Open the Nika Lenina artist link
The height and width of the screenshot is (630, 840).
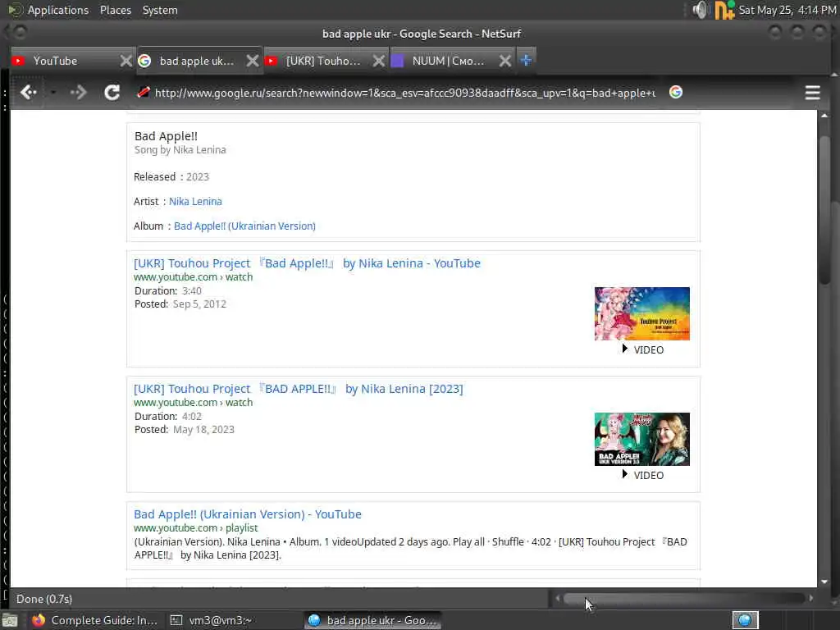tap(195, 202)
